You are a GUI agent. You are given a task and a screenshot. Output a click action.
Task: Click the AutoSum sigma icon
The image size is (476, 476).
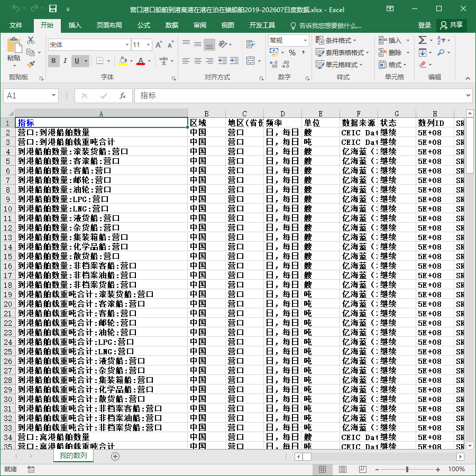pyautogui.click(x=422, y=40)
